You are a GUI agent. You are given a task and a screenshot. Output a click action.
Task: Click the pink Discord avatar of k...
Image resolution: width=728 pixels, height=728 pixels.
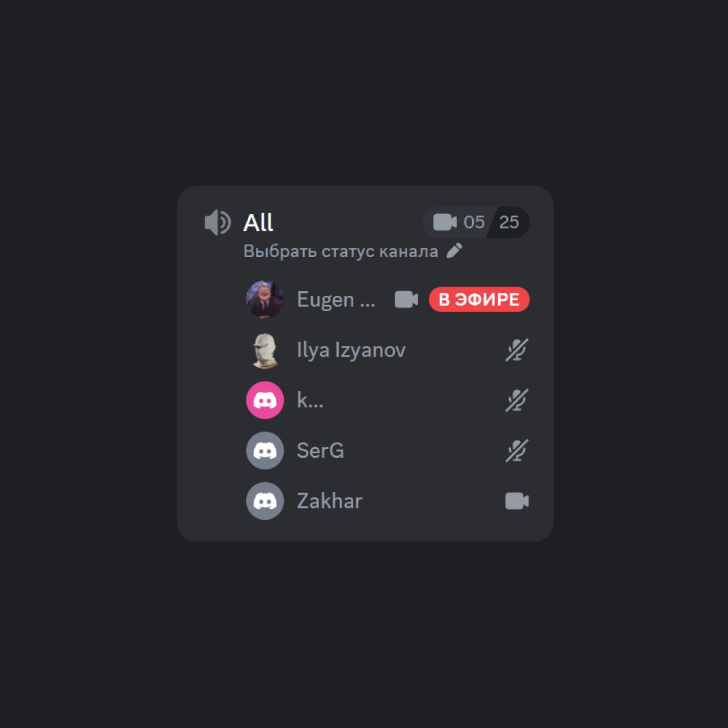click(x=265, y=400)
